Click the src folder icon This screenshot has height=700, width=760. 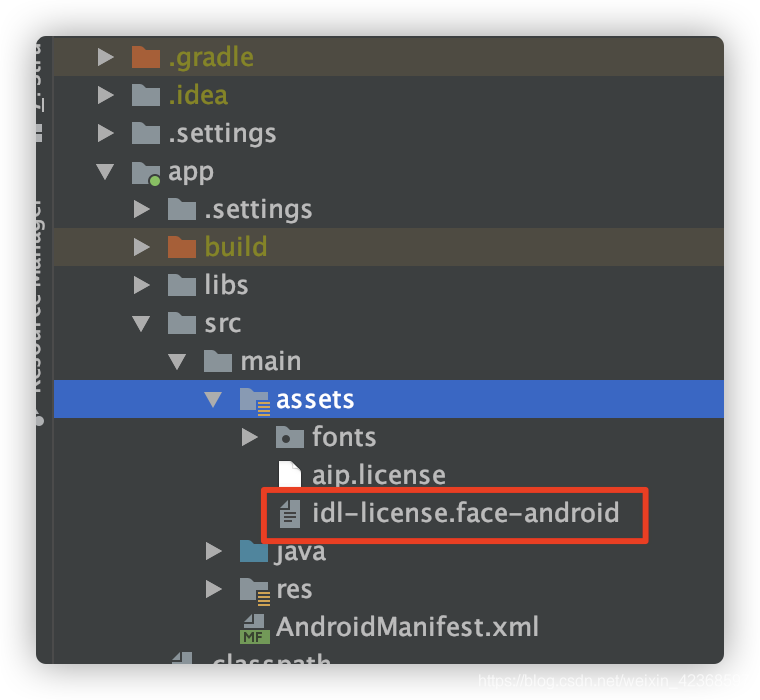[x=182, y=323]
